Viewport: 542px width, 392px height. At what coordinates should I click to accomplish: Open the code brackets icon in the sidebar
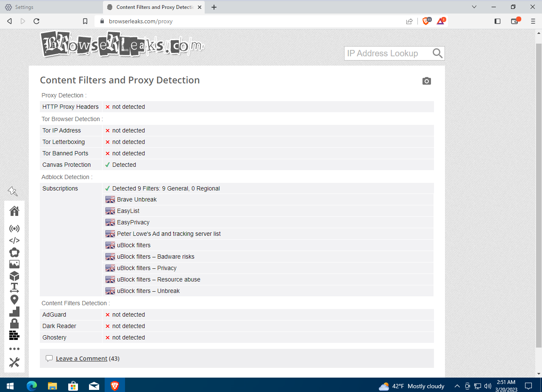(14, 240)
